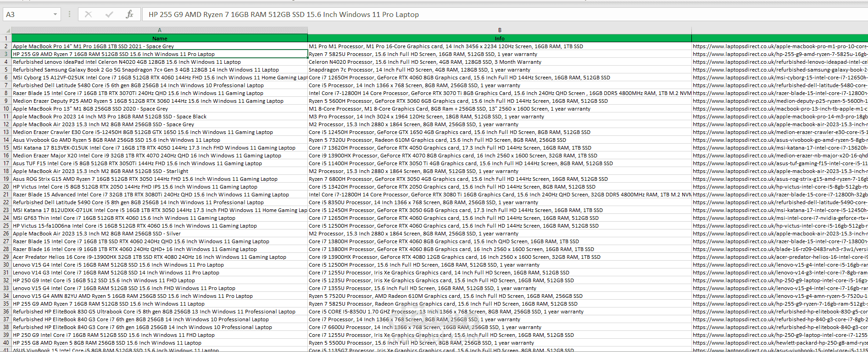The width and height of the screenshot is (868, 352).
Task: Select the Razer Blade 16 Intel Core i9 cell
Action: pyautogui.click(x=160, y=249)
